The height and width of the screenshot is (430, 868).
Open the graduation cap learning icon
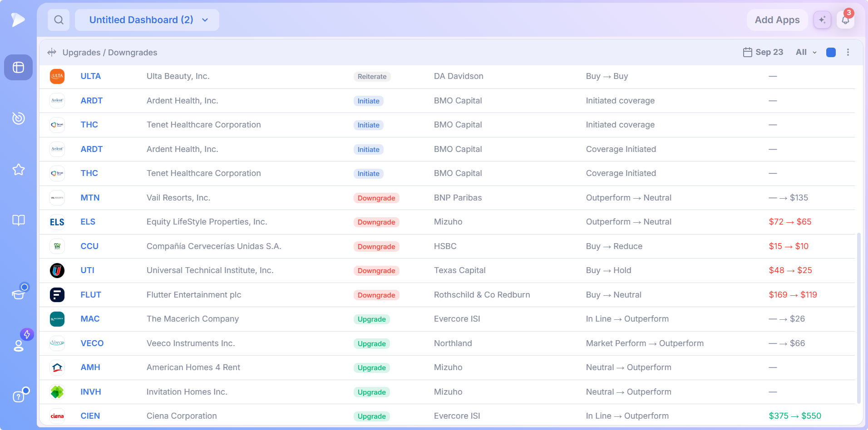pos(18,294)
